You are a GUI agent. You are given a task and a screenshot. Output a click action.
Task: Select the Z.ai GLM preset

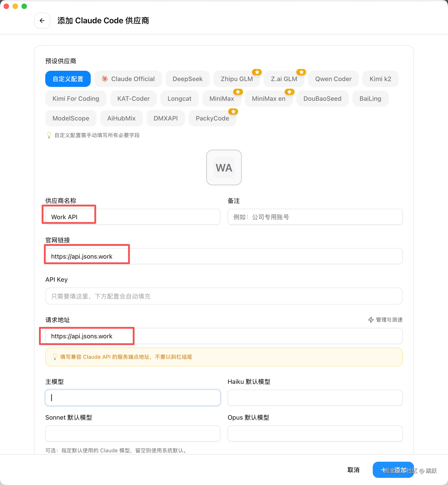pyautogui.click(x=284, y=79)
